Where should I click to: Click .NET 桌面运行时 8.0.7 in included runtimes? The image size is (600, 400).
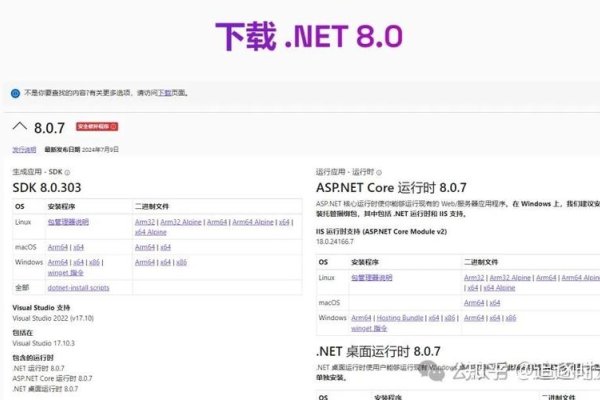tap(45, 389)
